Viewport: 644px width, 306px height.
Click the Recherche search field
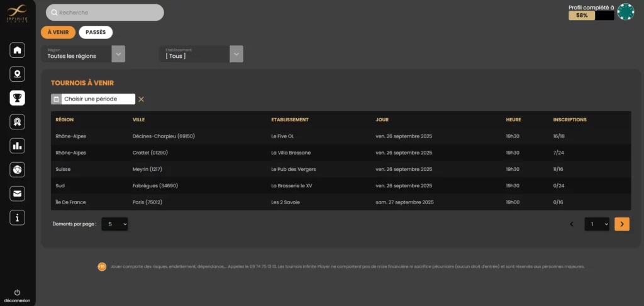click(105, 13)
